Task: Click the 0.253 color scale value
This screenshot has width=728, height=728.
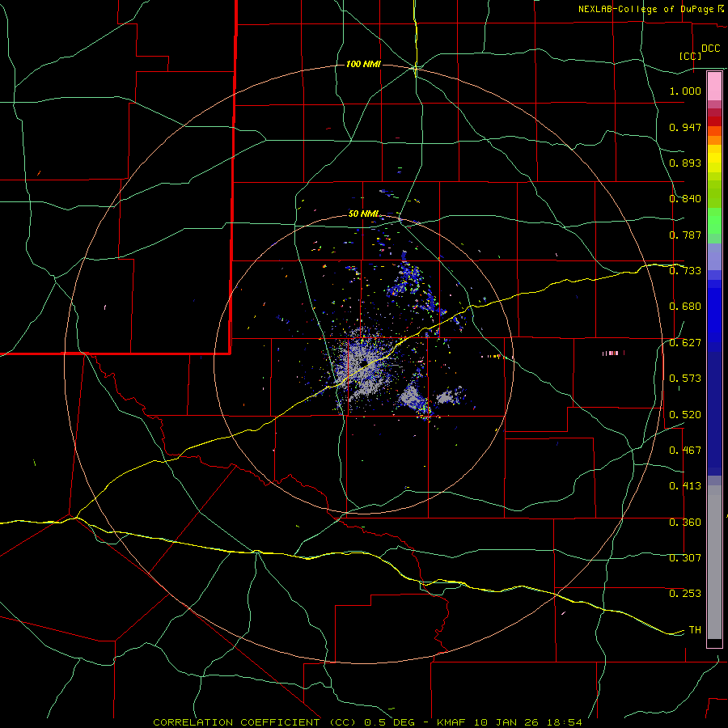Action: [685, 594]
